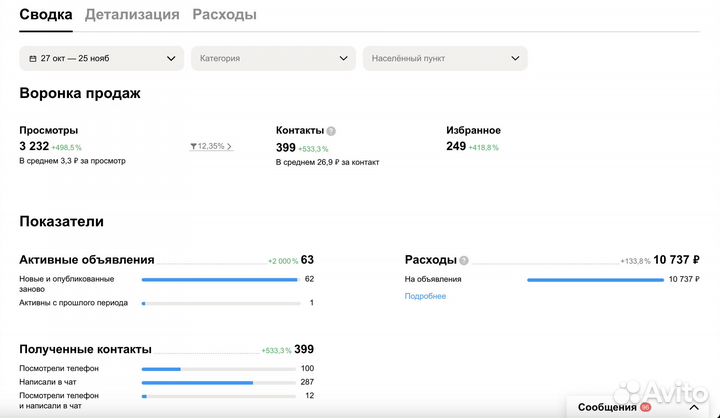Click the Посмотрели телефон bar with value 100

coord(219,369)
